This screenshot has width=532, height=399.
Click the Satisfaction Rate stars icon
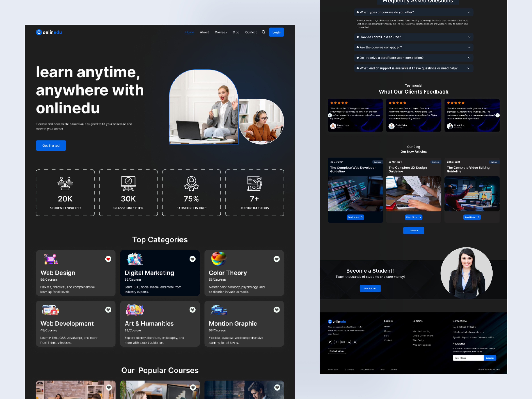(x=191, y=184)
